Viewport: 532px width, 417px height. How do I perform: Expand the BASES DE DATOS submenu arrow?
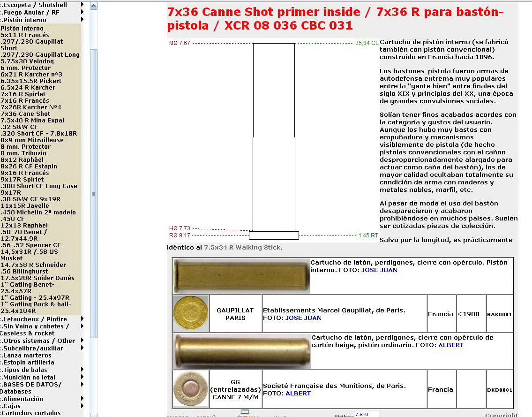click(82, 384)
